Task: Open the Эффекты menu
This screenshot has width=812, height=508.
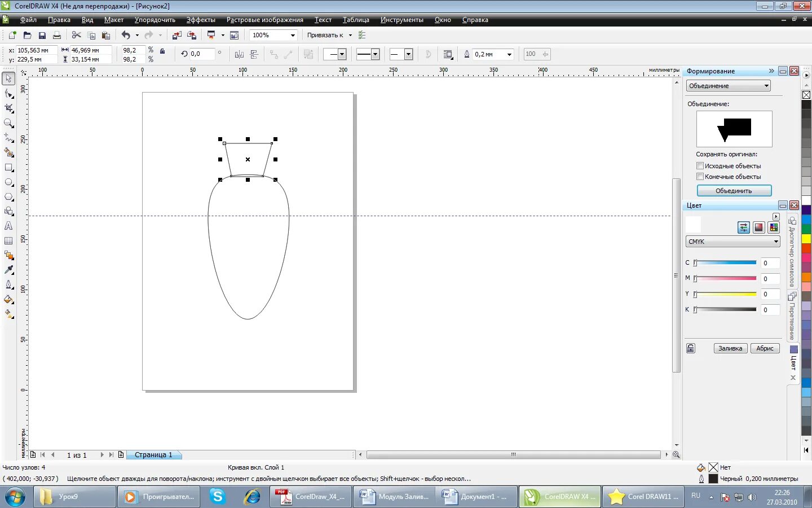Action: click(x=201, y=20)
